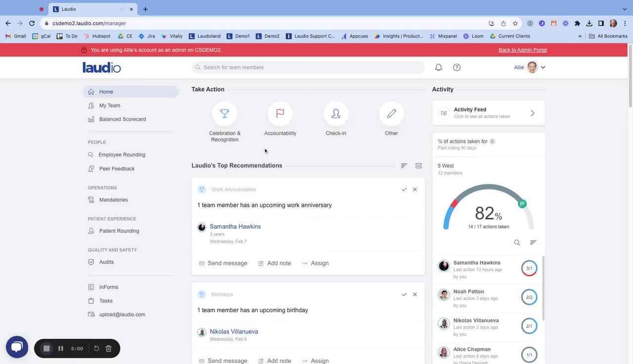Show info about % of actions taken

point(492,141)
